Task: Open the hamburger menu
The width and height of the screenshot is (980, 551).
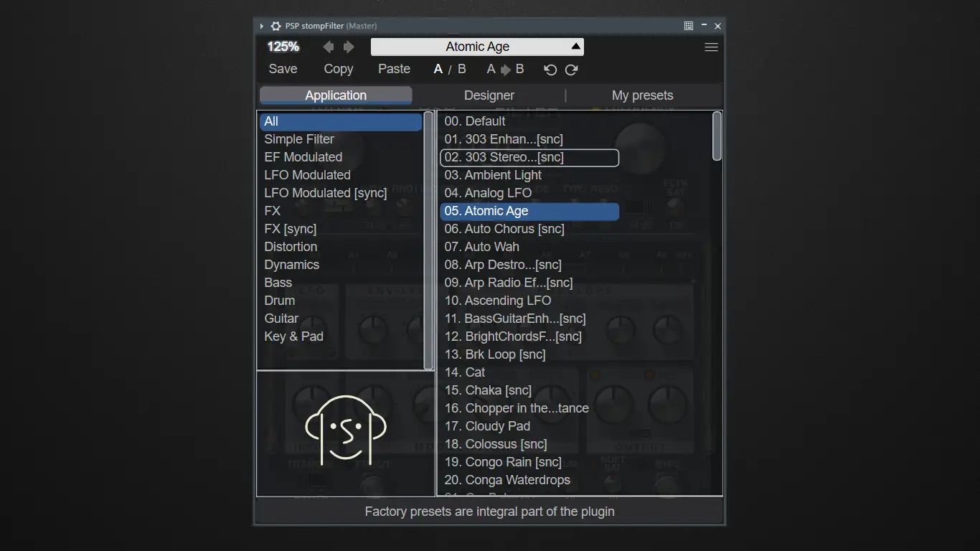Action: [x=711, y=47]
